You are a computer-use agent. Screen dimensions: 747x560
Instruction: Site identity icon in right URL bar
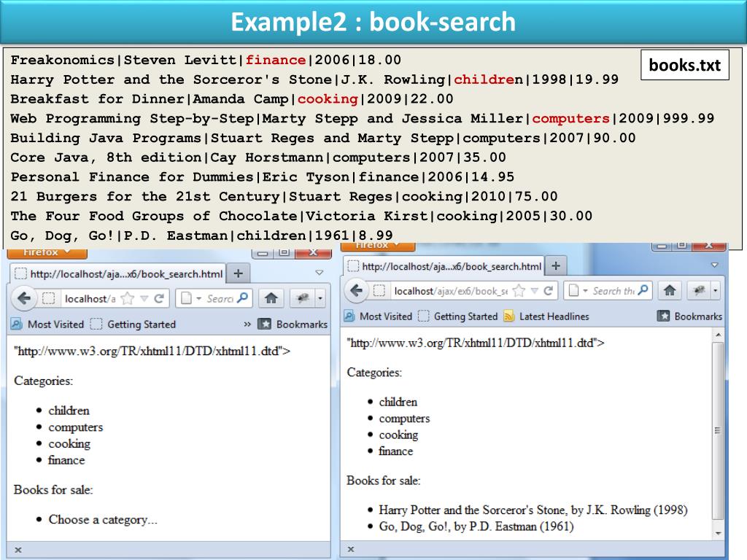pyautogui.click(x=379, y=290)
